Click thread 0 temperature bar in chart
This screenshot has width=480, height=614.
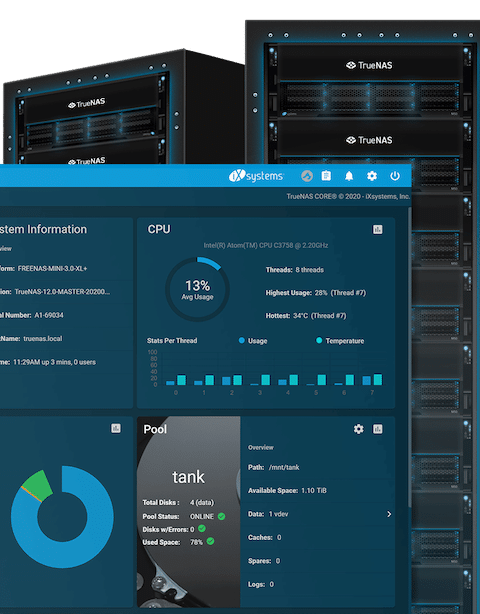click(x=181, y=380)
